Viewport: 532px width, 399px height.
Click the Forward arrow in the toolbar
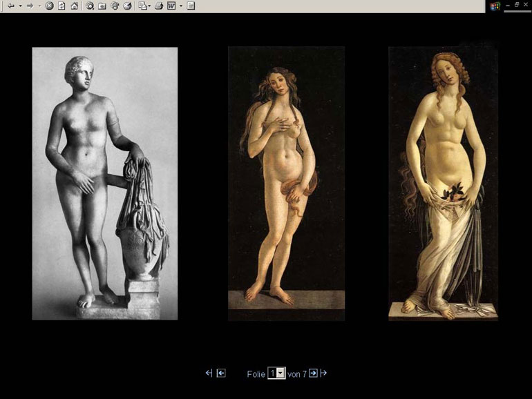pos(30,6)
